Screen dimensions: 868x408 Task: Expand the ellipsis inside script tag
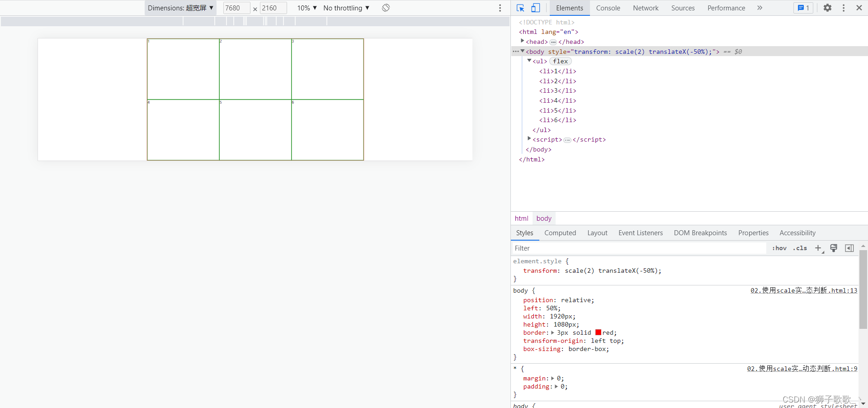point(567,140)
